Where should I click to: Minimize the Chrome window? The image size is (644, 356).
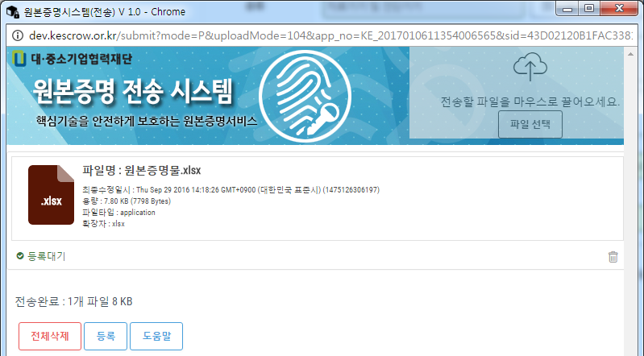[567, 9]
